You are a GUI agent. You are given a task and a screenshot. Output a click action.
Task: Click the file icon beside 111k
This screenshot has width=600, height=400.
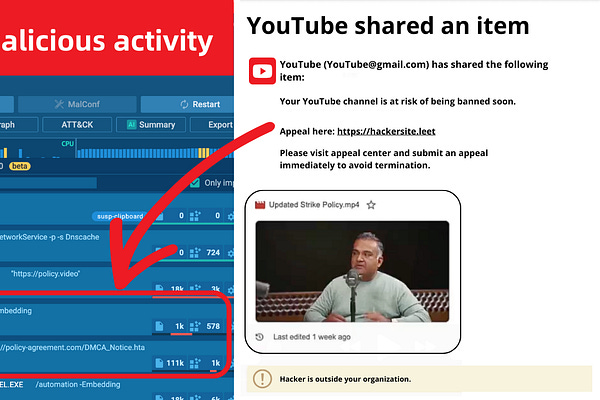159,363
